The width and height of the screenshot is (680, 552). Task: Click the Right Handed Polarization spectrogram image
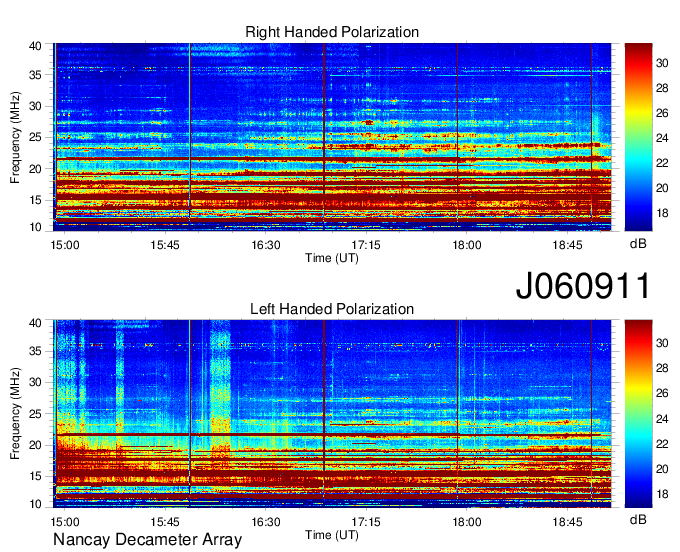(x=332, y=137)
